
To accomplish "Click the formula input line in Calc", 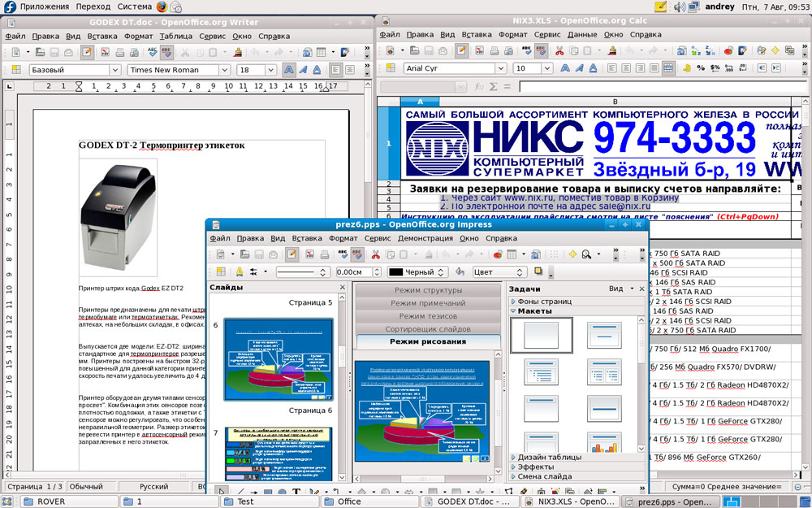I will (x=663, y=87).
